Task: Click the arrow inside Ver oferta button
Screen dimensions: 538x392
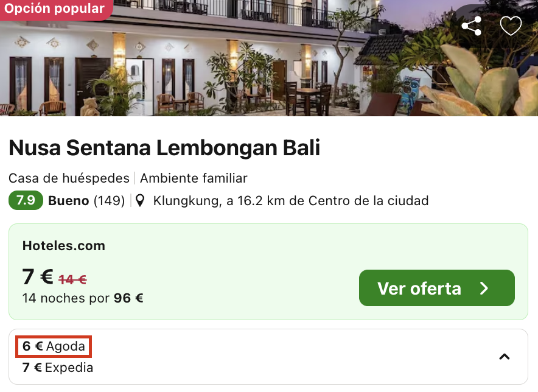Action: pyautogui.click(x=484, y=289)
